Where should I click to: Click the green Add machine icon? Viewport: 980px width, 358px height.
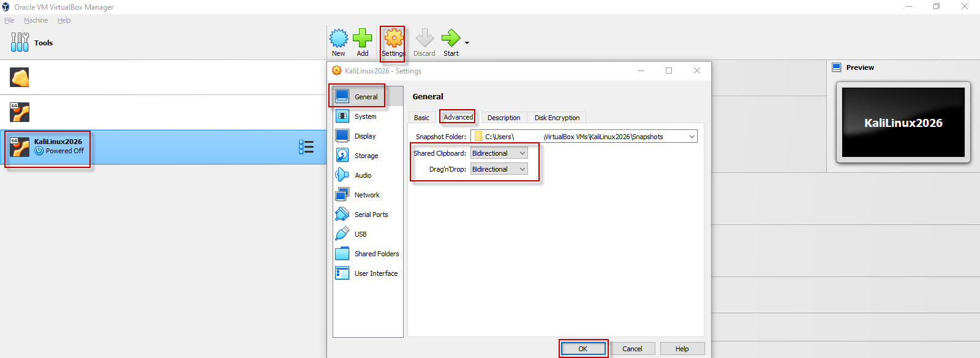pyautogui.click(x=363, y=38)
